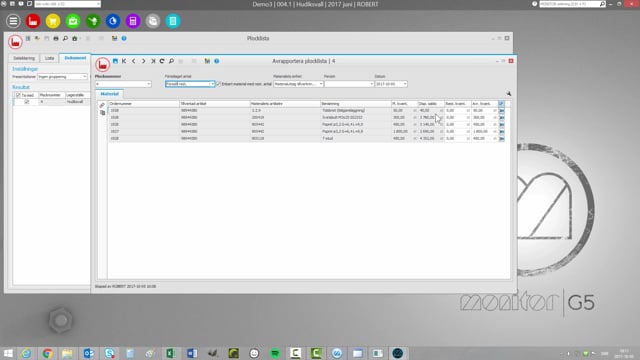Click the Resultat section heading
Screen dimensions: 640x360
click(21, 87)
